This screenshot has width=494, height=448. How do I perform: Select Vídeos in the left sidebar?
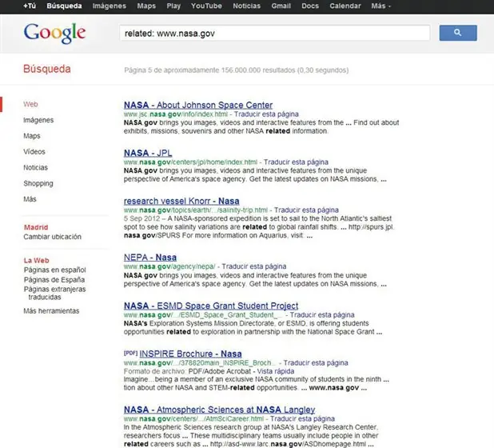34,152
